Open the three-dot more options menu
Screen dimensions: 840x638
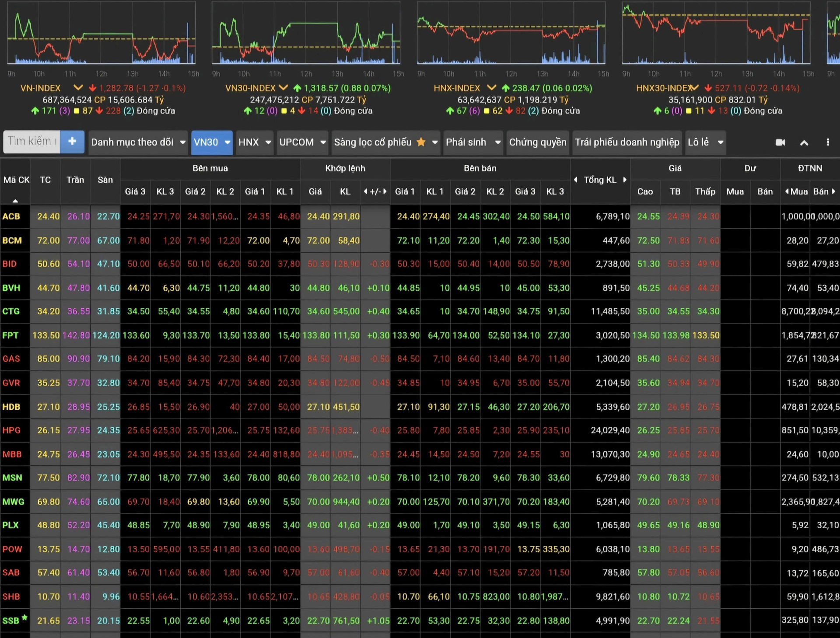pyautogui.click(x=828, y=142)
